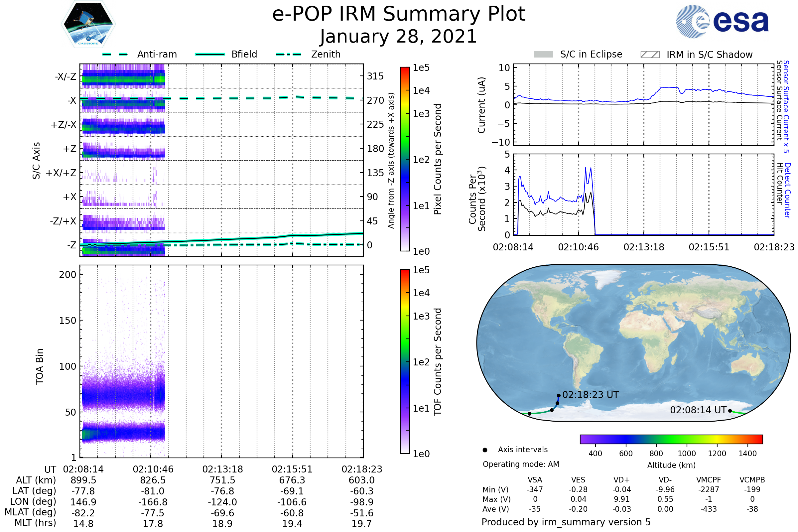Click the 02:18:23 UT label on map
The image size is (798, 532).
click(591, 395)
